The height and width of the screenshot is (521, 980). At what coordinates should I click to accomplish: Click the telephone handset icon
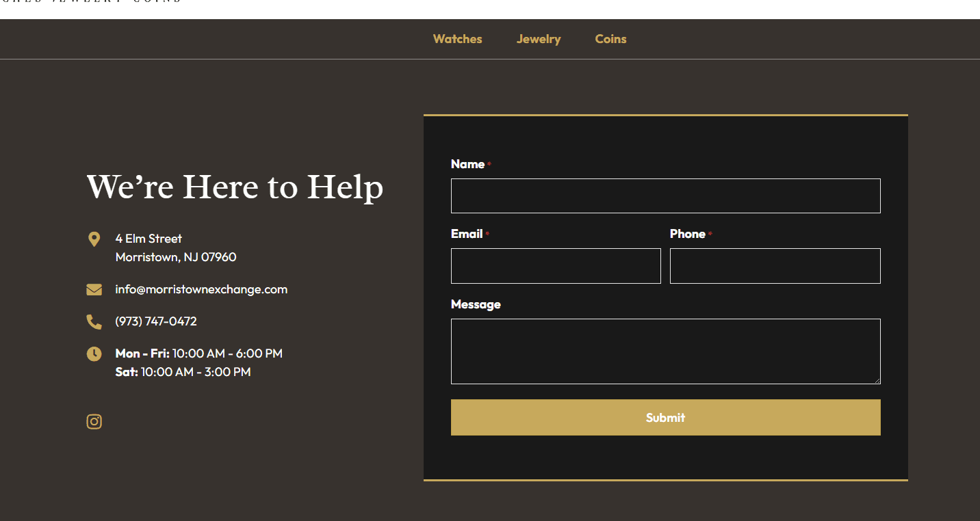[x=94, y=321]
